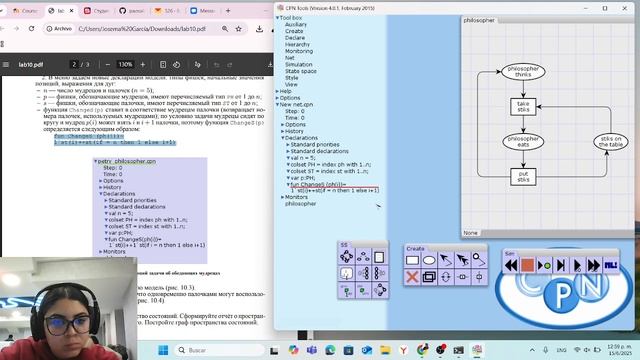Click the document report icon in SS palette
This screenshot has height=360, width=640.
click(x=380, y=257)
